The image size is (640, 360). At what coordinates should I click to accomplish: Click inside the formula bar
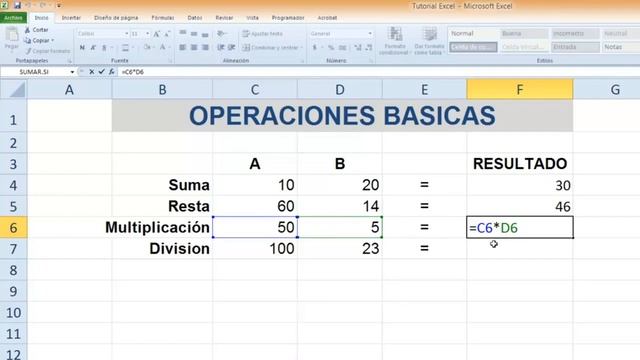coord(379,72)
